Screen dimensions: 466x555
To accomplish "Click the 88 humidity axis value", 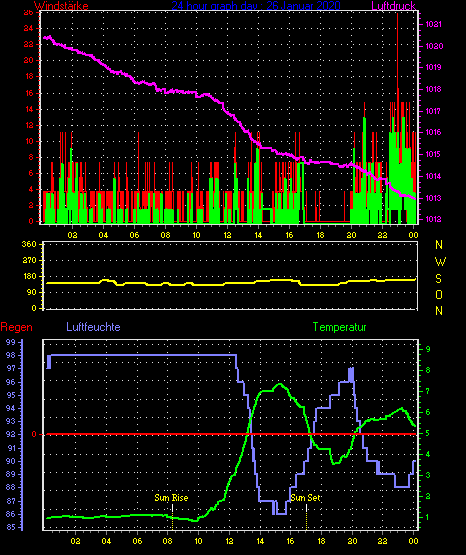I will 11,488.
